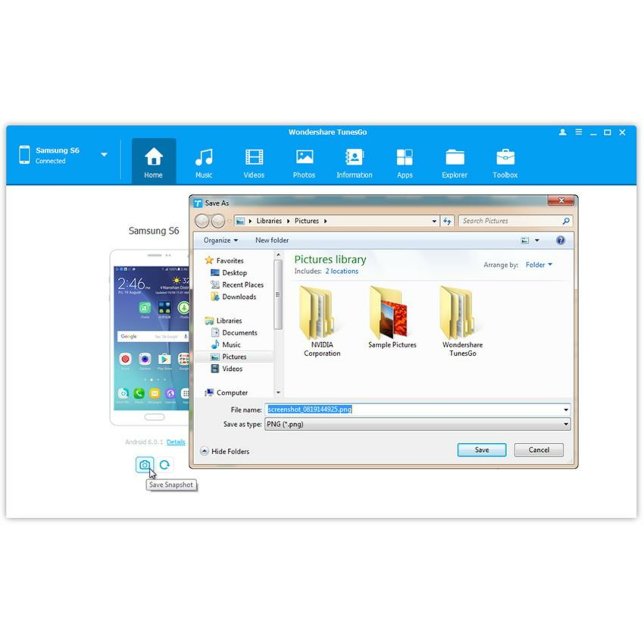Open the help icon in Save As
Viewport: 644px width, 644px height.
tap(560, 240)
